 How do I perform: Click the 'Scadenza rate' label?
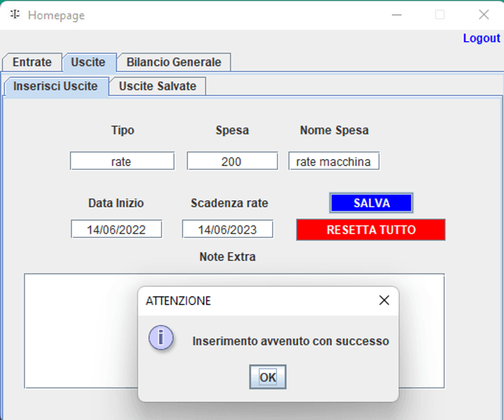(229, 203)
